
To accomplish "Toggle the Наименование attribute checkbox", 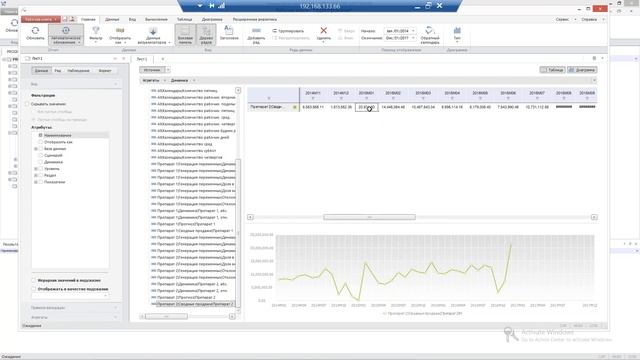I will [40, 135].
